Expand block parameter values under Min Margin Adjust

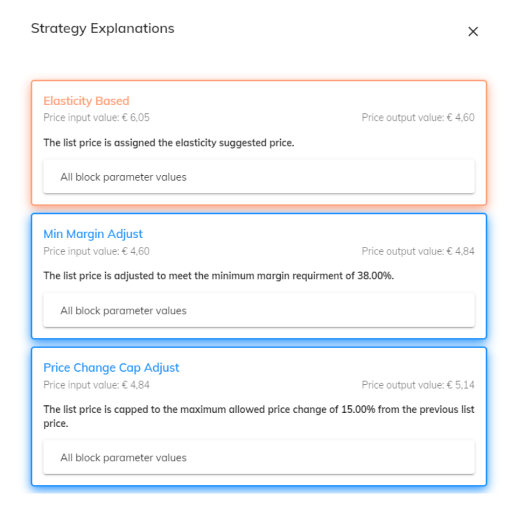pyautogui.click(x=259, y=310)
